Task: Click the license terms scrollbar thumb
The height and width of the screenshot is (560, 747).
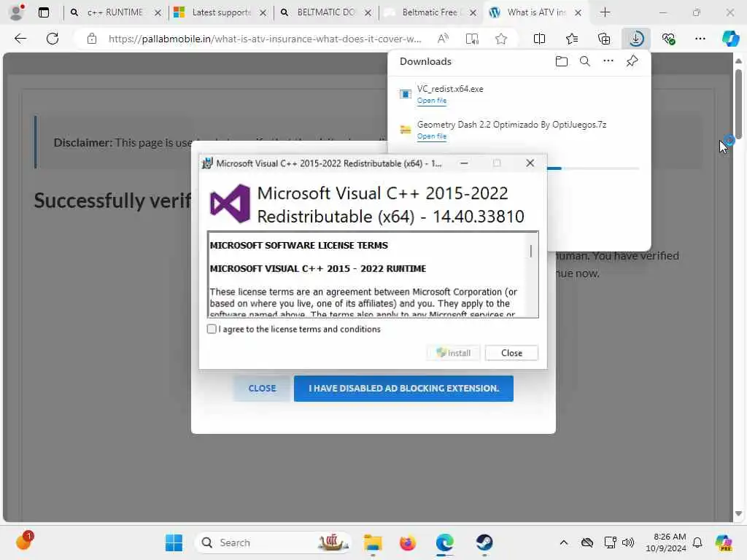Action: 531,251
